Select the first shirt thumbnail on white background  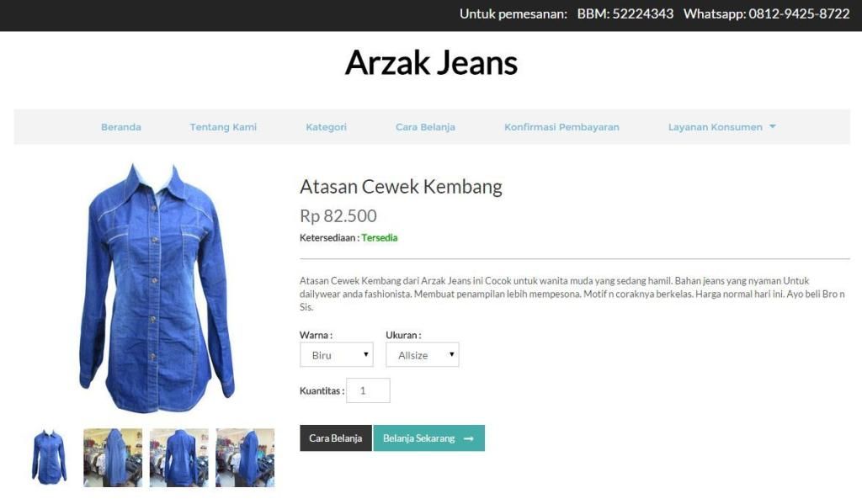[49, 458]
